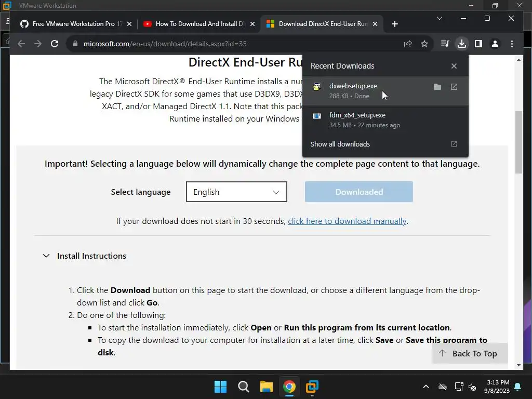This screenshot has width=532, height=399.
Task: Click here to download manually link
Action: 347,221
